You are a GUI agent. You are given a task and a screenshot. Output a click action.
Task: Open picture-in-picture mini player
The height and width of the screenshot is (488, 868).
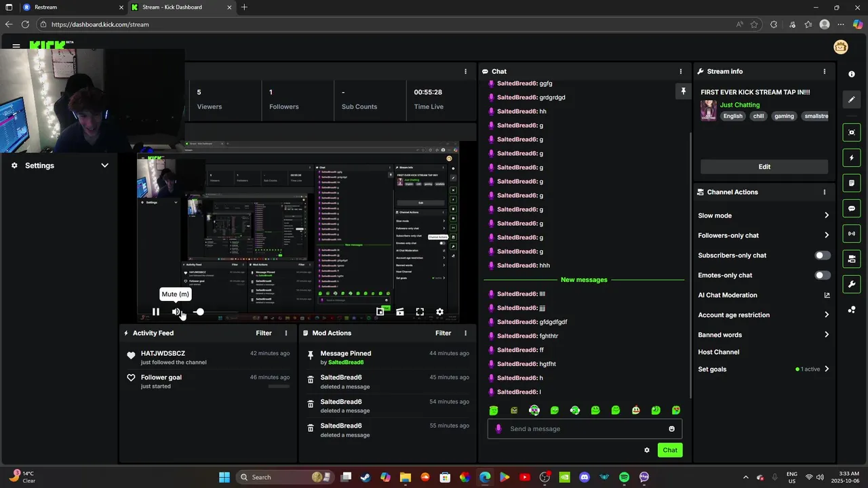(x=380, y=312)
